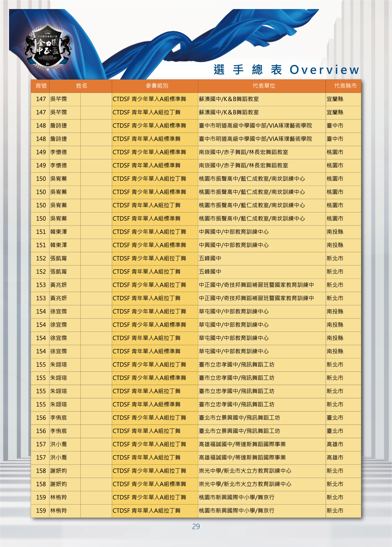This screenshot has height=547, width=392.
Task: Click number 154 in the 青少年單人A組拉丁舞 row
Action: click(x=41, y=312)
